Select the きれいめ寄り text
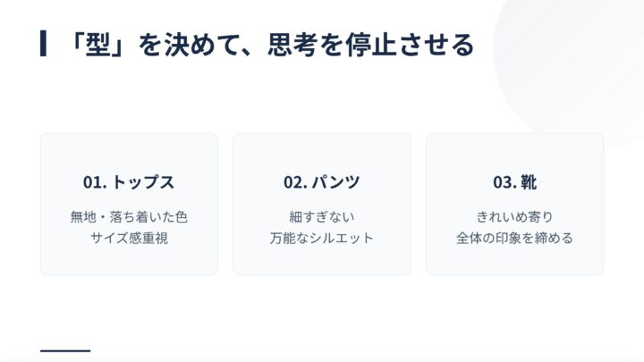 click(514, 216)
